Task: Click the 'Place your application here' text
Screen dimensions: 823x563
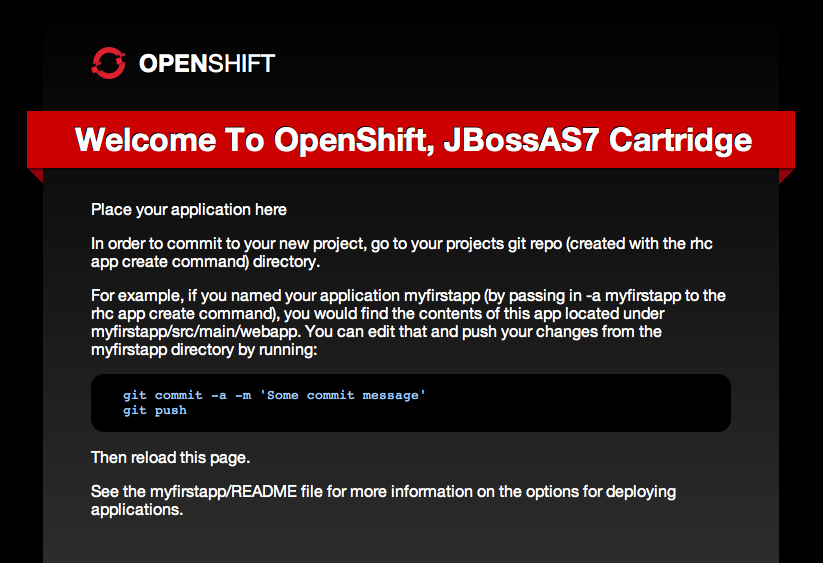Action: coord(189,209)
